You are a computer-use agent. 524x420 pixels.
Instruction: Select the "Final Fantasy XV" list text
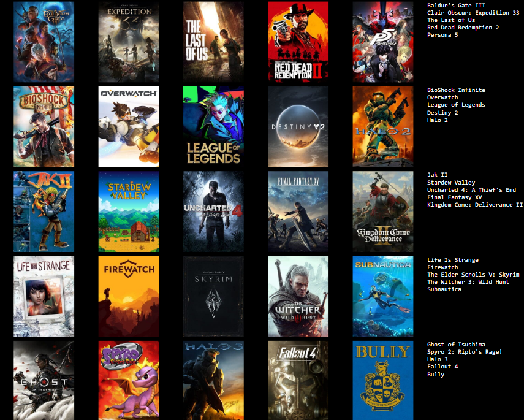click(455, 197)
